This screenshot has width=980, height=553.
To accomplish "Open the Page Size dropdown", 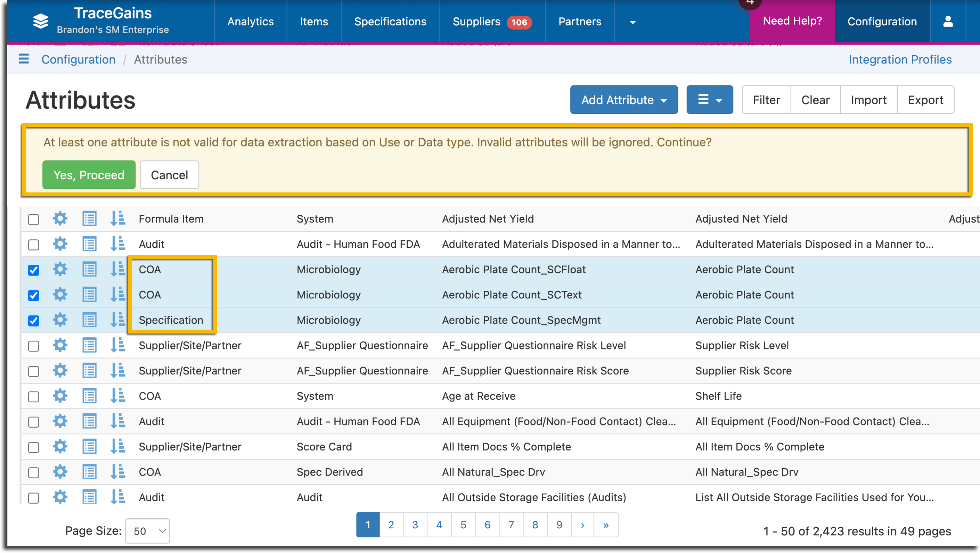I will [x=148, y=531].
